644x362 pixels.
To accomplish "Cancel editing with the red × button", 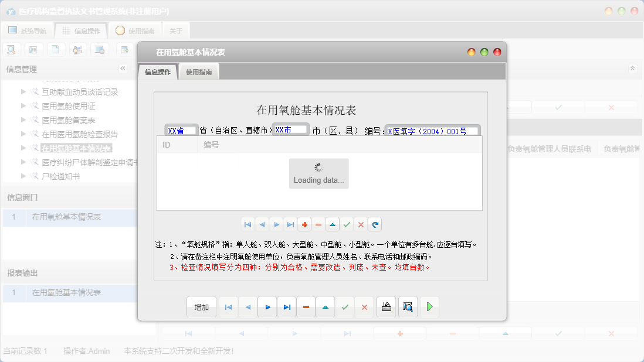I will (364, 307).
